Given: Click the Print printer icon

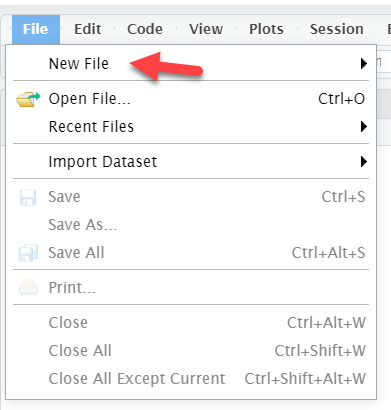Looking at the screenshot, I should (28, 287).
